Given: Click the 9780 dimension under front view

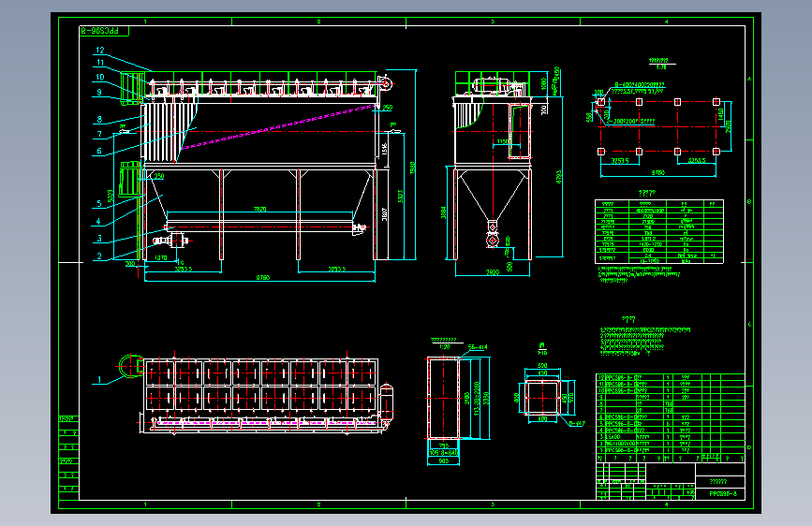Looking at the screenshot, I should [x=263, y=277].
